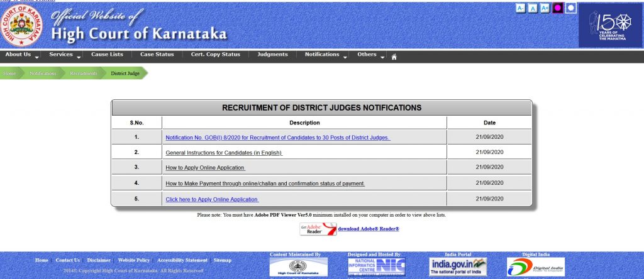644x279 pixels.
Task: Expand the Notifications menu arrow
Action: click(345, 57)
